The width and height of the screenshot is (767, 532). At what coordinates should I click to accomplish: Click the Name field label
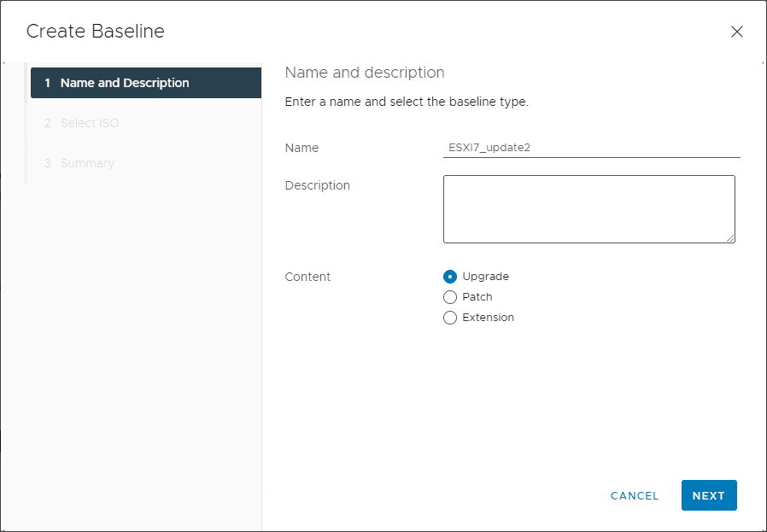[x=302, y=148]
